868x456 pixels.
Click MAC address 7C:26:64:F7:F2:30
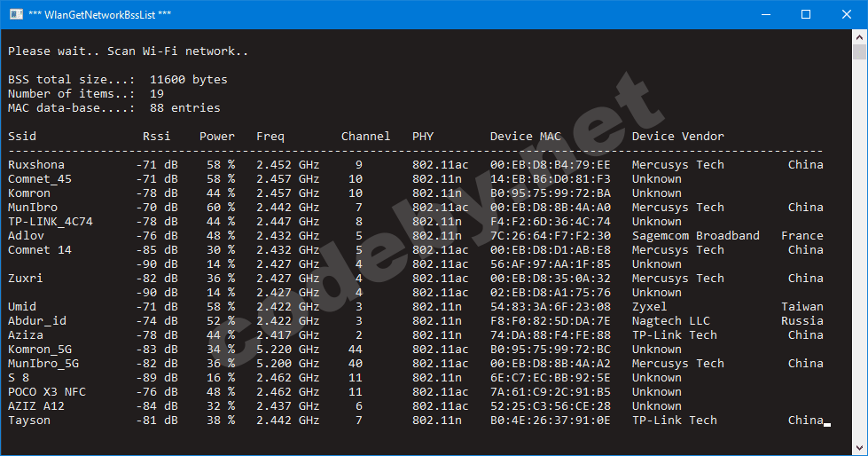coord(551,235)
